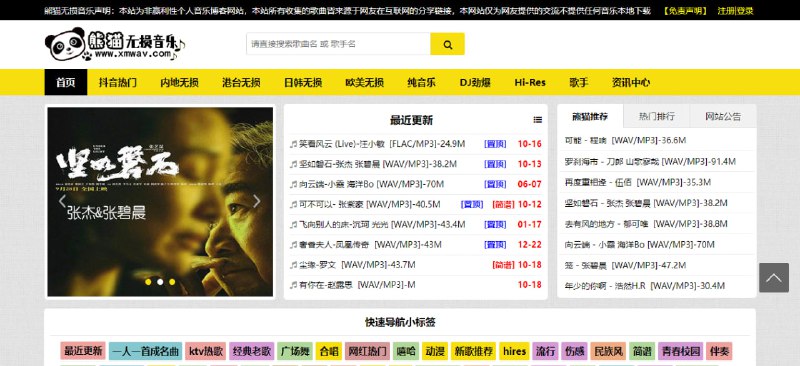
Task: Go to next carousel slide arrow
Action: coord(257,201)
